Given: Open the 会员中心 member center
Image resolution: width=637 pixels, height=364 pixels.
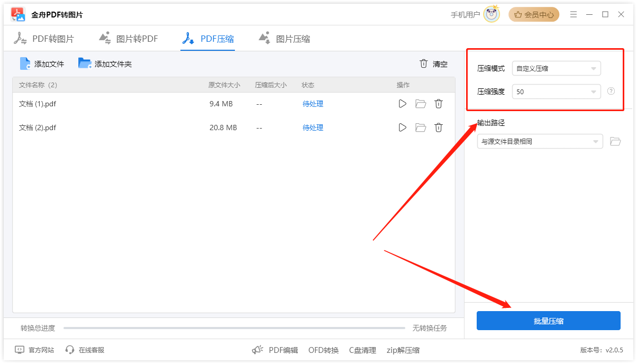Looking at the screenshot, I should (534, 15).
